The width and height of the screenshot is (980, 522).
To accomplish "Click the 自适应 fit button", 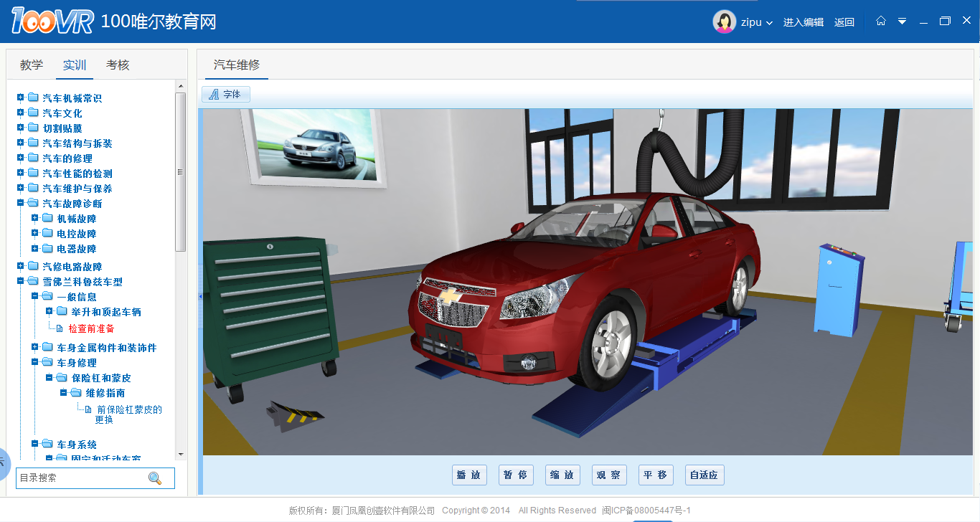I will [x=703, y=475].
